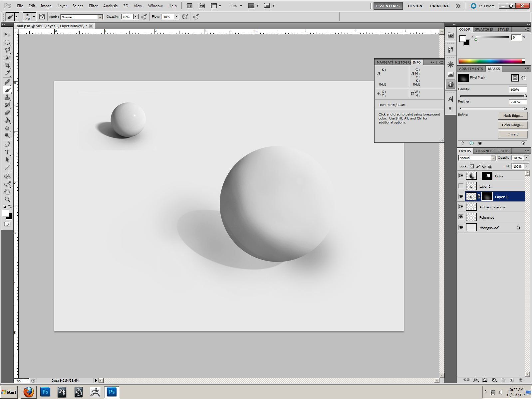The height and width of the screenshot is (399, 532).
Task: Select the Crop tool
Action: (7, 65)
